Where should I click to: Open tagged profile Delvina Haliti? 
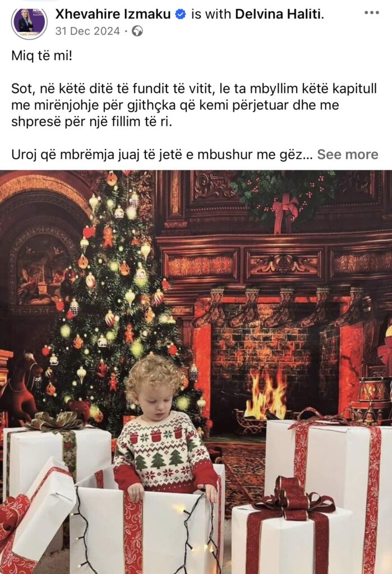pos(279,14)
